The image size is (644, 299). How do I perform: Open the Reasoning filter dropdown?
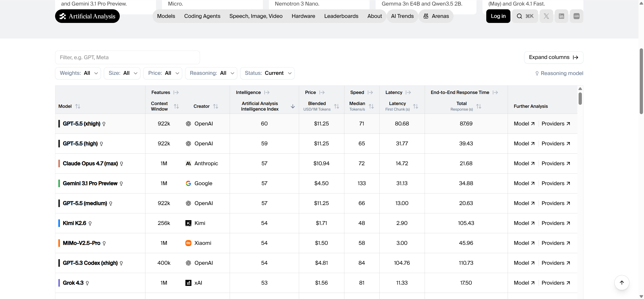click(211, 73)
